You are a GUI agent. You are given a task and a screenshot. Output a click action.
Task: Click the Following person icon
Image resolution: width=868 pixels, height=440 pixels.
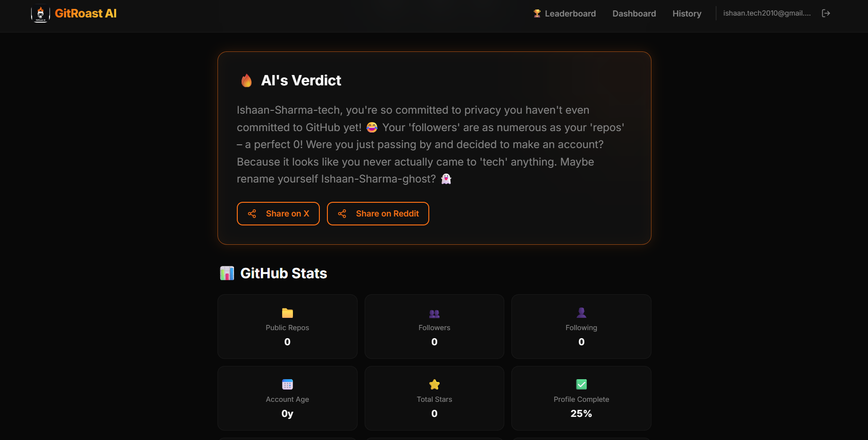tap(581, 312)
